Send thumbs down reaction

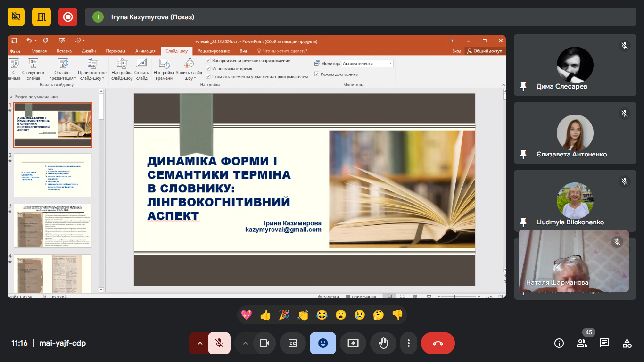coord(397,315)
